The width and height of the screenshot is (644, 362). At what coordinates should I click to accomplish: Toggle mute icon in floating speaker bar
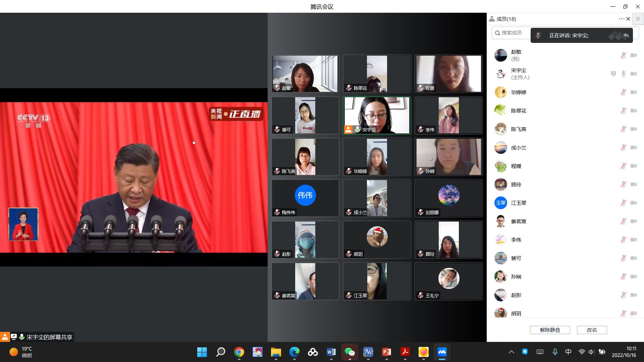[538, 36]
